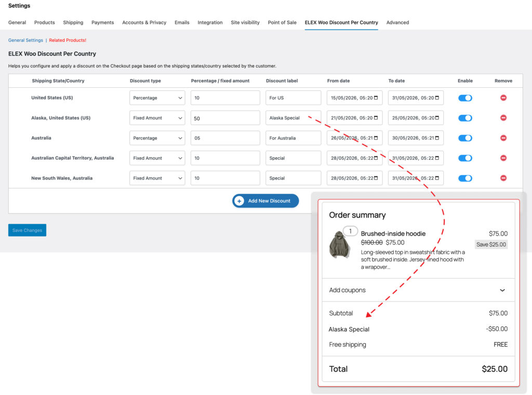Remove the Alaska discount row

click(503, 118)
